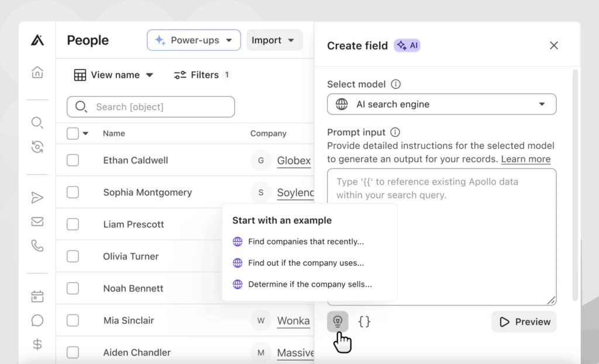Click the lightbulb examples icon

338,321
